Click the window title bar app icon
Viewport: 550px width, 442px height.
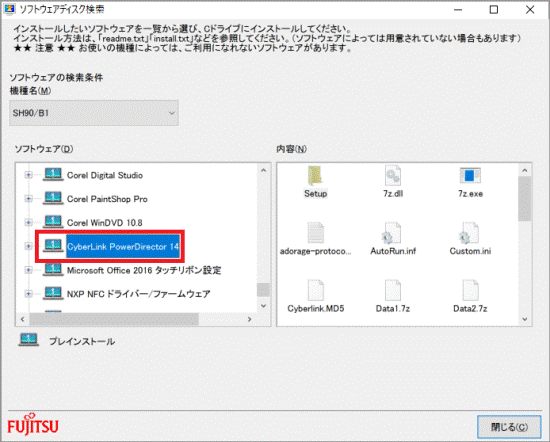(x=9, y=9)
